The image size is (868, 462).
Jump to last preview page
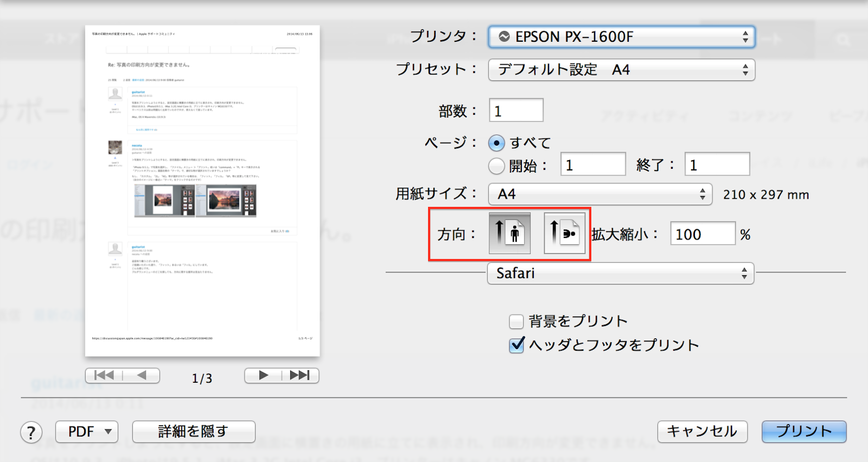[300, 375]
